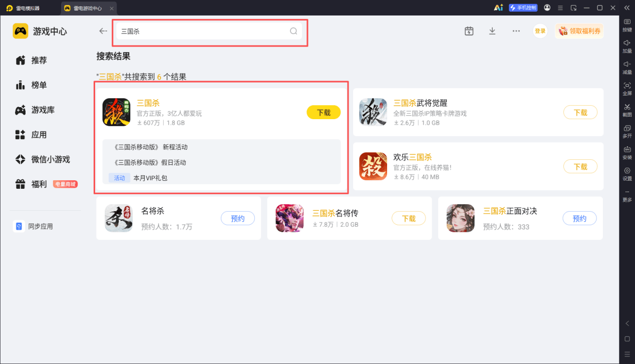Viewport: 635px width, 364px height.
Task: Download 三国杀名将传
Action: point(409,218)
